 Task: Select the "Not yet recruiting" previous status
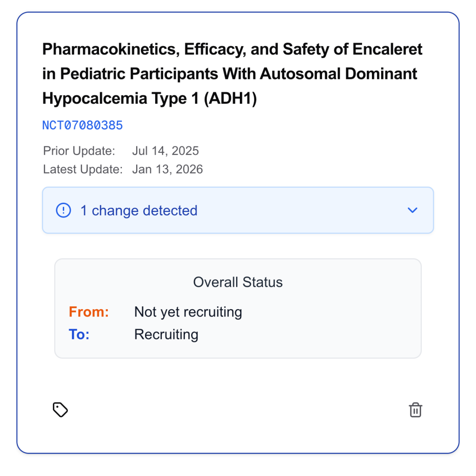188,312
